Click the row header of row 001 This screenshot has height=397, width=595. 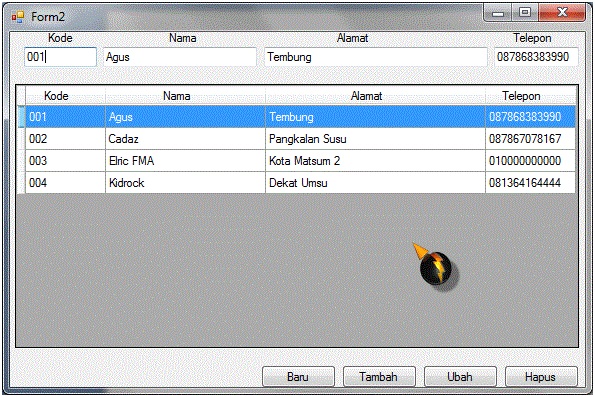[21, 117]
